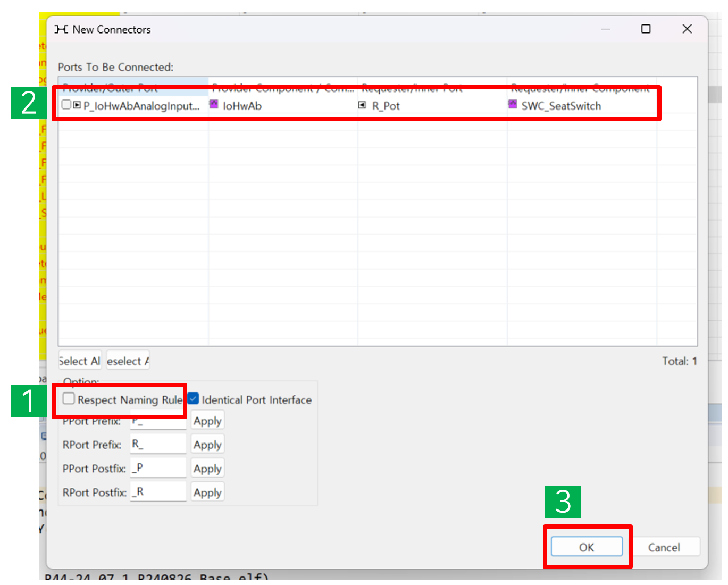Click the purple SWC_SeatSwitch component icon
Viewport: 728px width, 585px height.
[x=512, y=104]
